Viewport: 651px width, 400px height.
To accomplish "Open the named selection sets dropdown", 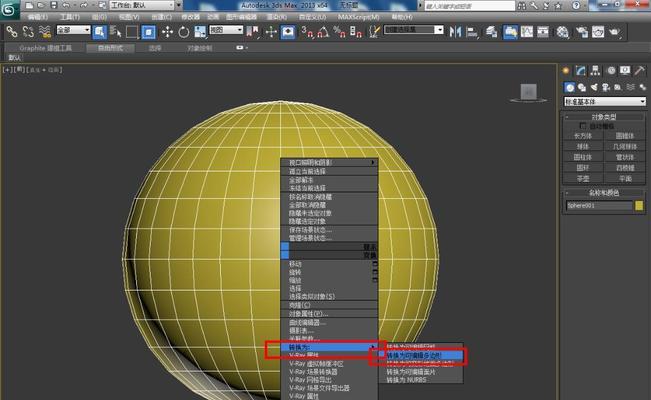I will coord(414,30).
